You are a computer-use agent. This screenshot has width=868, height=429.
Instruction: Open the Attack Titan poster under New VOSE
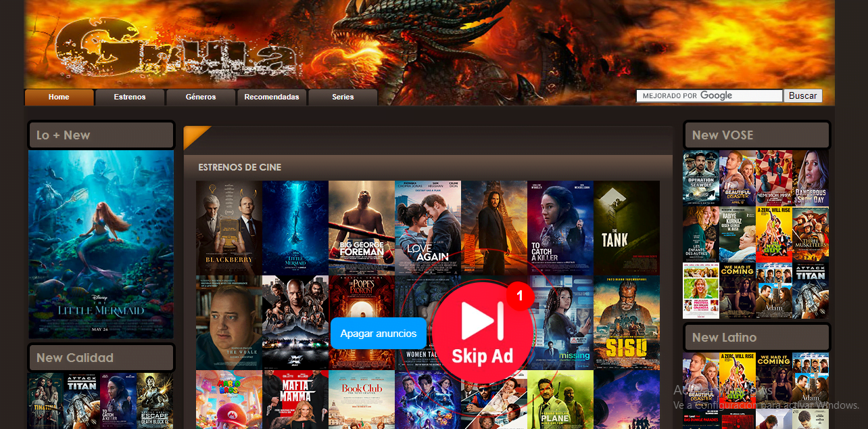pyautogui.click(x=811, y=290)
